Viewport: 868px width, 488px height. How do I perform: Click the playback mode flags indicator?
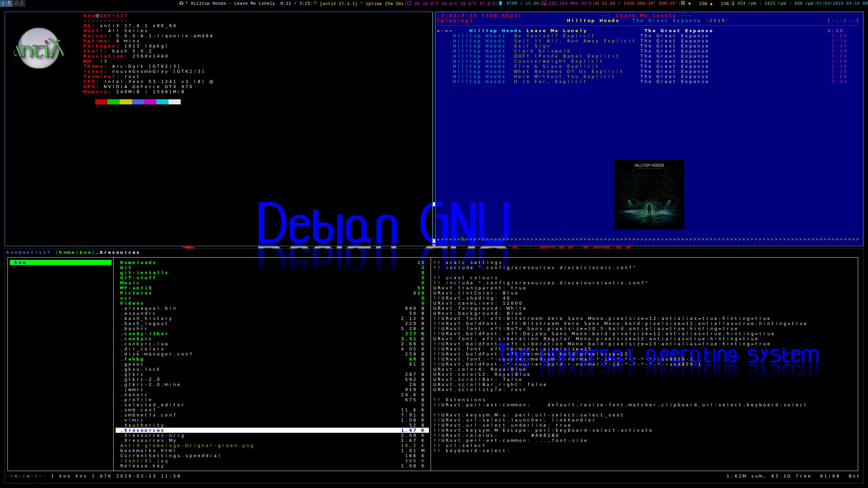(x=843, y=21)
